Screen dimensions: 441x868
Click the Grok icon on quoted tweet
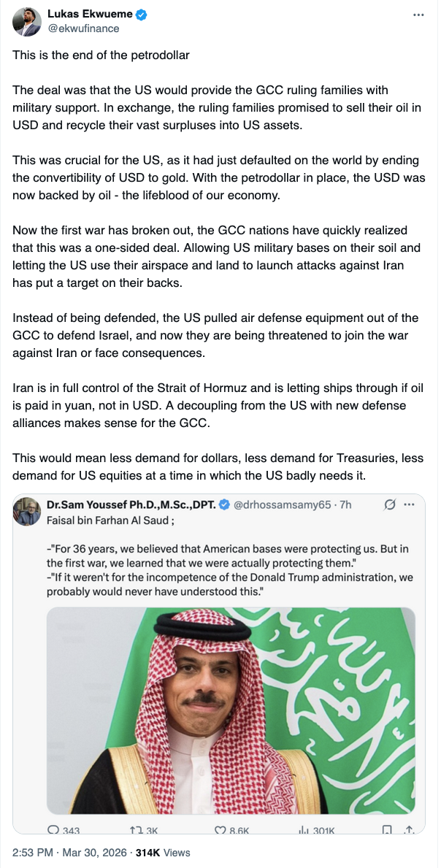coord(390,504)
